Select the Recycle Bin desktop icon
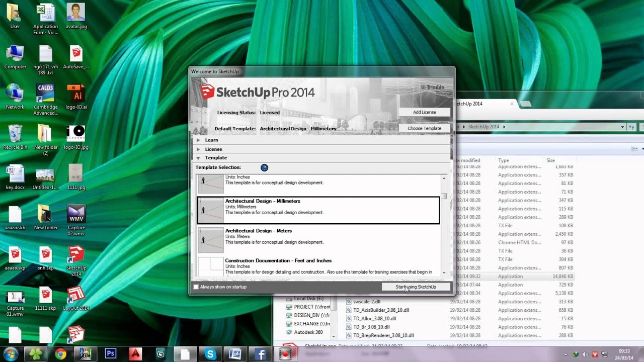This screenshot has width=644, height=362. coord(15,137)
